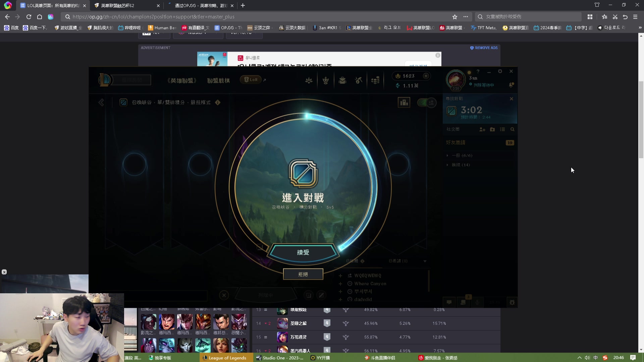644x362 pixels.
Task: Open 好友邀請 friend requests row
Action: tap(480, 142)
